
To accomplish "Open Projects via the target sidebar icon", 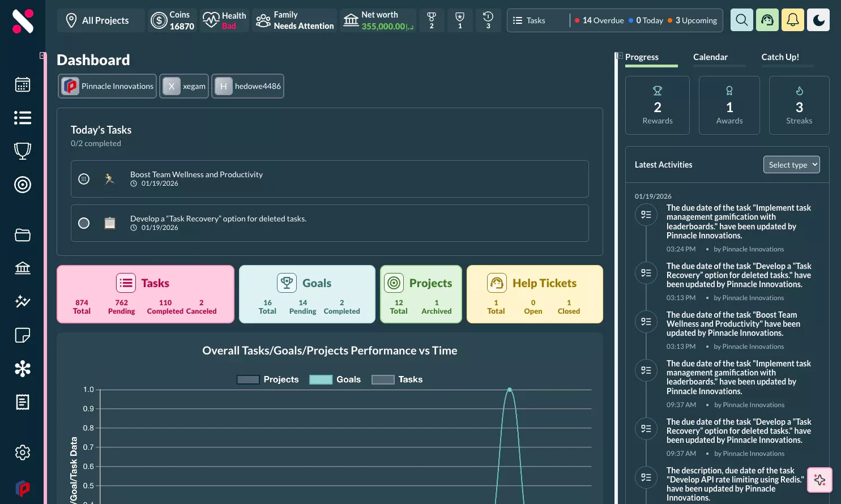I will pos(23,185).
